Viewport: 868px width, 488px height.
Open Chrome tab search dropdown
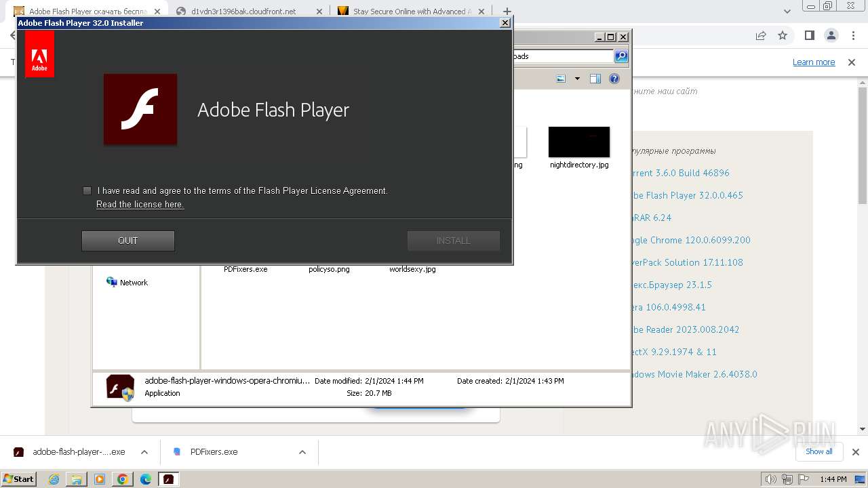coord(787,12)
